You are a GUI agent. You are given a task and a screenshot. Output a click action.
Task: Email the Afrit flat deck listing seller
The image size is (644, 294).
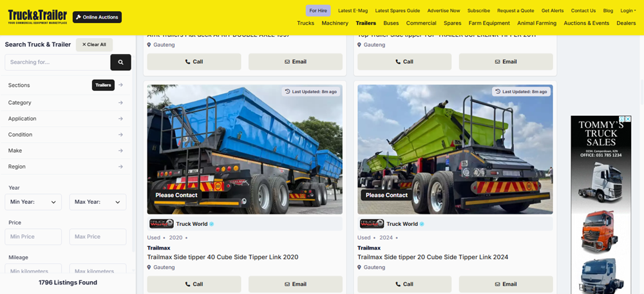coord(296,62)
